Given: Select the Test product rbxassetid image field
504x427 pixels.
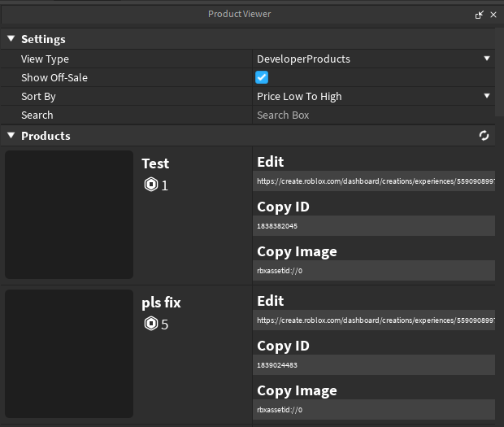Looking at the screenshot, I should tap(374, 270).
